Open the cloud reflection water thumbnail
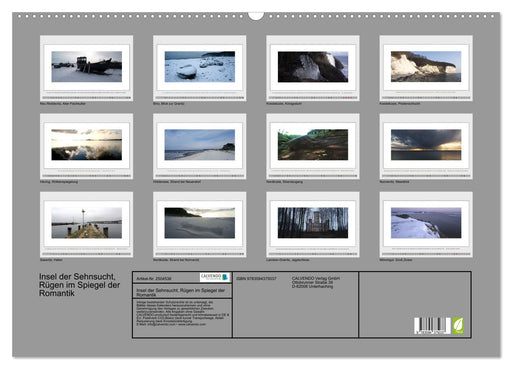Viewport: 512px width, 369px height. [x=86, y=146]
